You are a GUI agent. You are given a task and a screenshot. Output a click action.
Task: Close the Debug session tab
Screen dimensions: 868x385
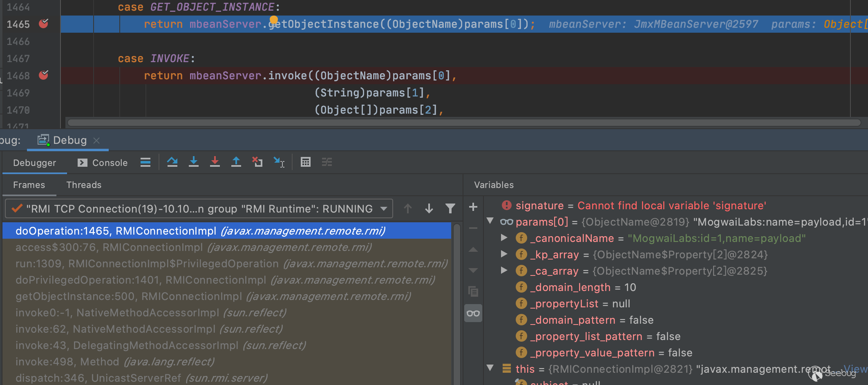(96, 141)
